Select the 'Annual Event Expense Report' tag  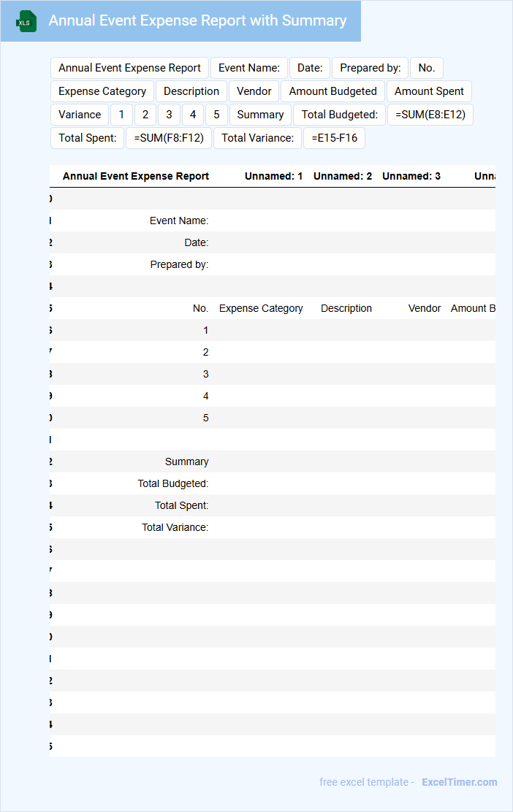tap(129, 68)
